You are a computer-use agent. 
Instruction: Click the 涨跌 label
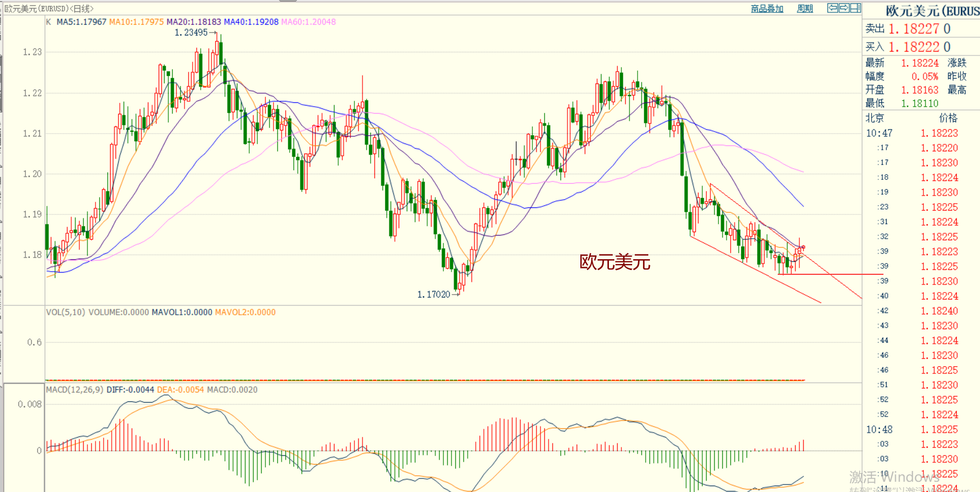pos(957,63)
